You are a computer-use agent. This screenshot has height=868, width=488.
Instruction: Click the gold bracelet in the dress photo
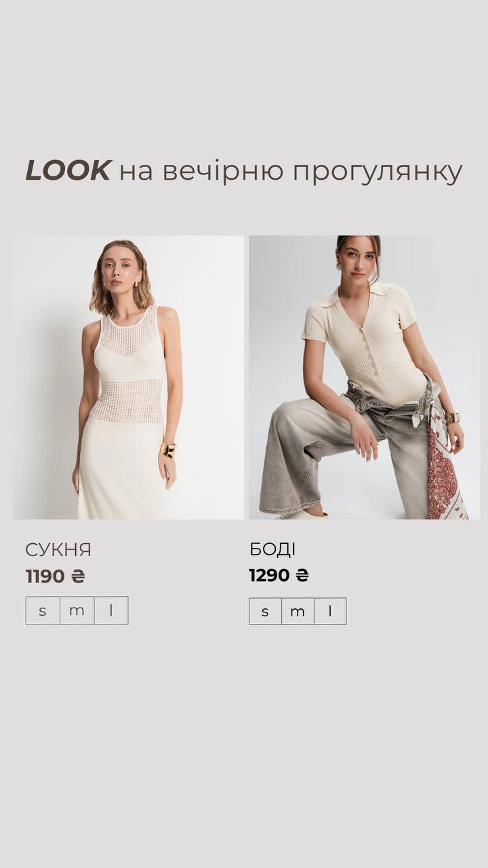167,450
